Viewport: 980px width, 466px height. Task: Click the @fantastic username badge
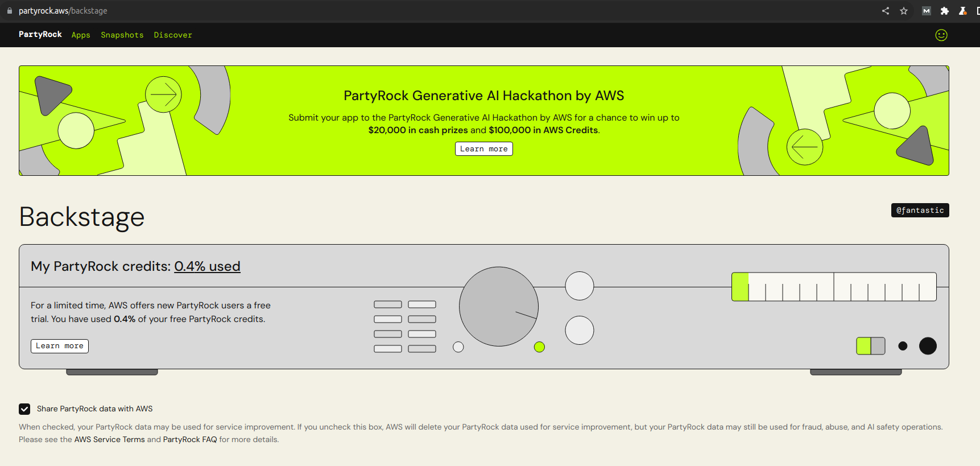click(920, 211)
